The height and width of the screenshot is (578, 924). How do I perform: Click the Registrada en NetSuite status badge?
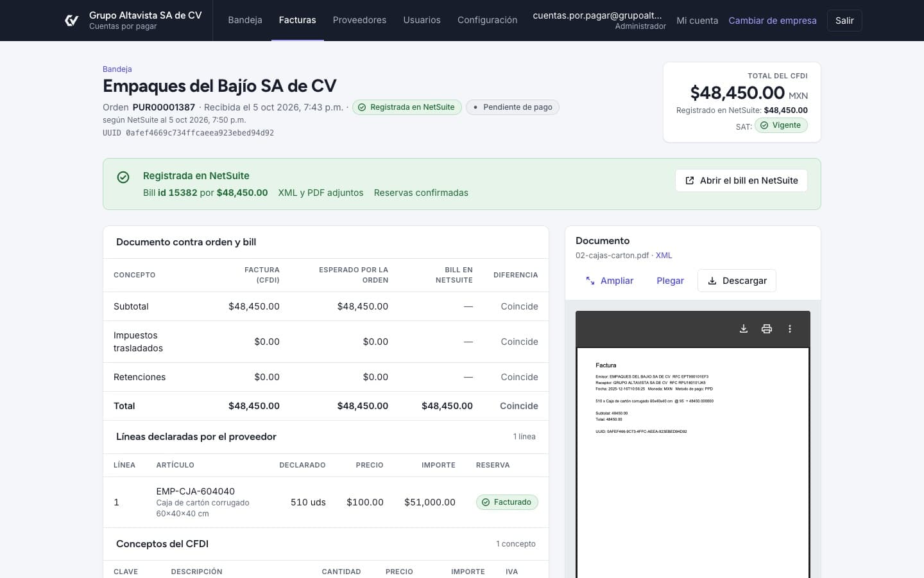407,107
